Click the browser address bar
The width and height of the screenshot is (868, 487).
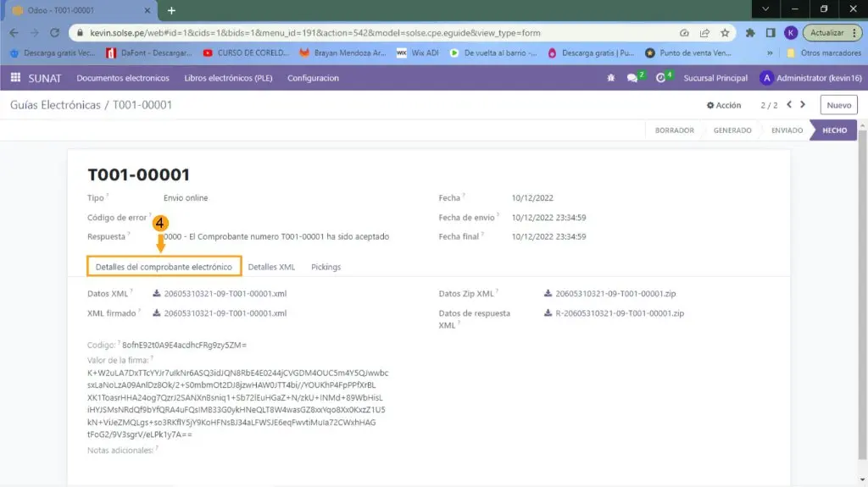(x=373, y=33)
